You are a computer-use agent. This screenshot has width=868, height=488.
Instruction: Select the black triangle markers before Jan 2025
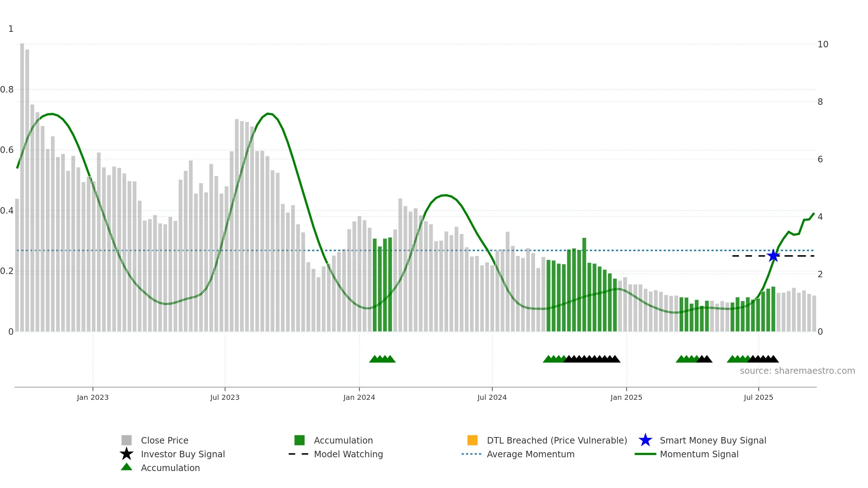tap(592, 359)
